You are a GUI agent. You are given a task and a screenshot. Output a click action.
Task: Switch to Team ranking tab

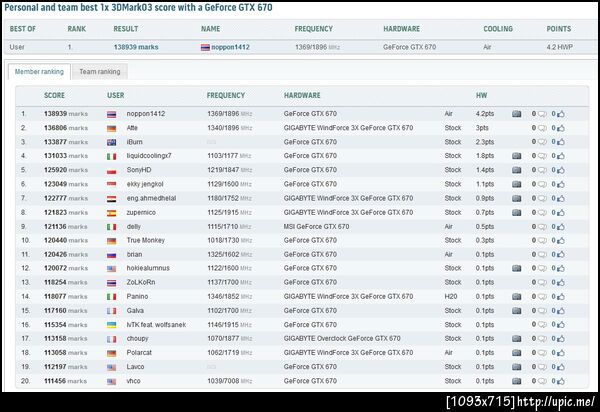tap(100, 72)
